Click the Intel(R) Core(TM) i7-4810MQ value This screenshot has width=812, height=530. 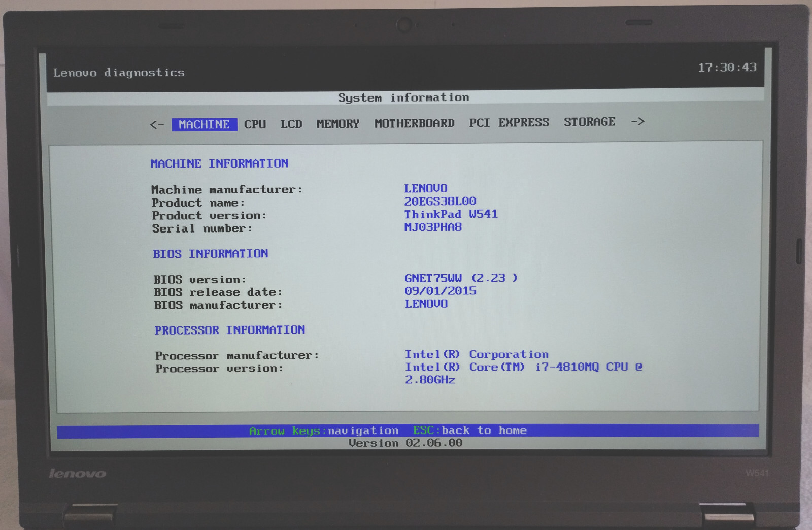pos(524,367)
